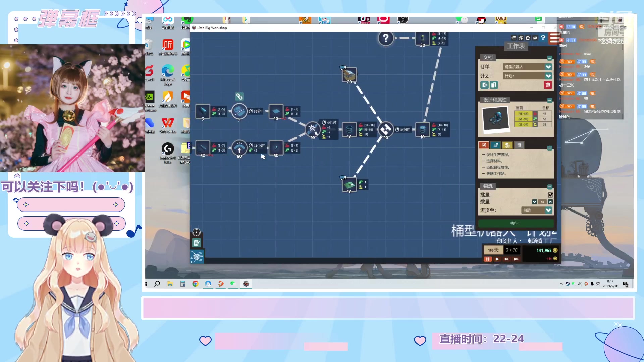Open the 3D cube network icon at bottom left
644x362 pixels.
197,257
